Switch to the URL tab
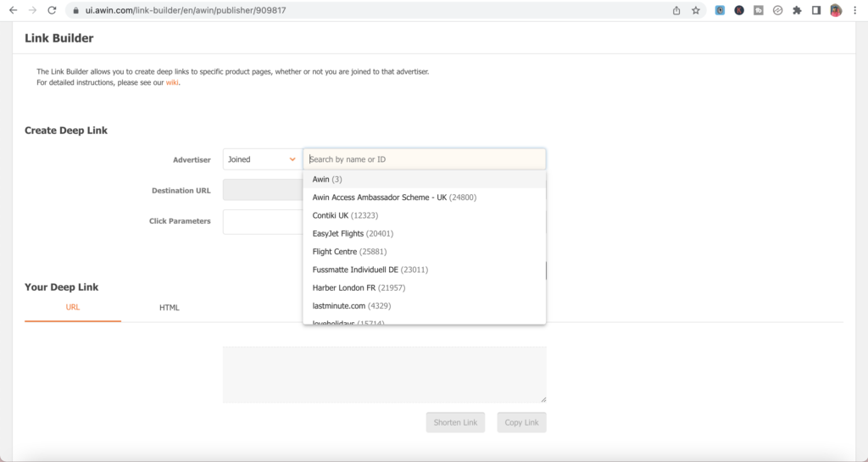Viewport: 868px width, 462px height. pos(73,308)
